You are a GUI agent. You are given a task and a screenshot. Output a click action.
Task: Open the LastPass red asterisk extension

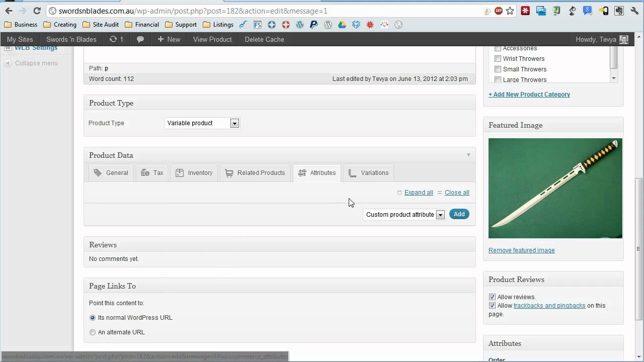(x=525, y=11)
